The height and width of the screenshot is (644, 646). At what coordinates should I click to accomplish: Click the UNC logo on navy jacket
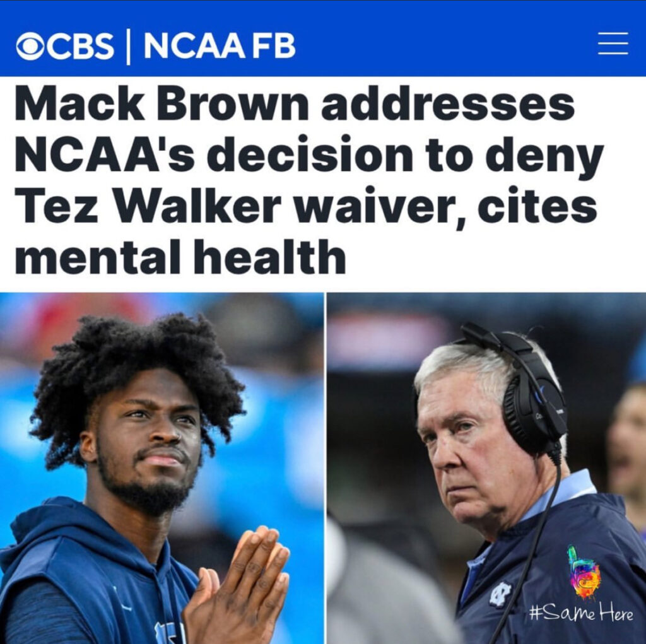(x=500, y=595)
